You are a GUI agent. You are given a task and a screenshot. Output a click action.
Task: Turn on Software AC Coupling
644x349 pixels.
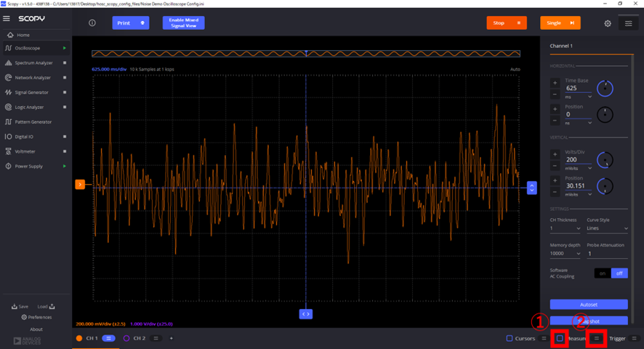click(x=602, y=273)
